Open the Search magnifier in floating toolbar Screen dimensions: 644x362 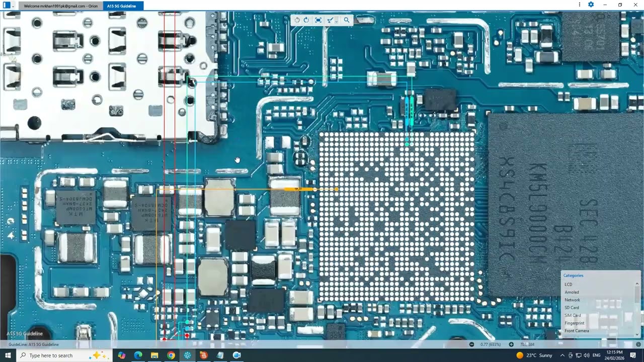click(x=347, y=20)
